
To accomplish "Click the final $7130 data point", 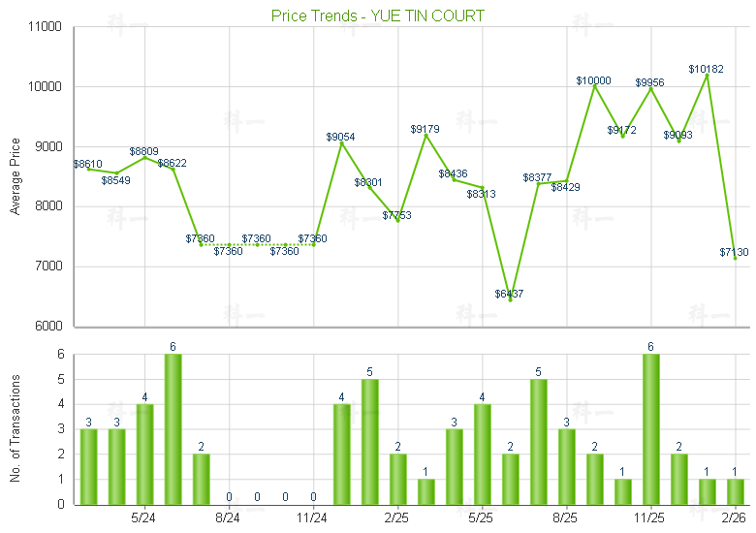I will (735, 258).
